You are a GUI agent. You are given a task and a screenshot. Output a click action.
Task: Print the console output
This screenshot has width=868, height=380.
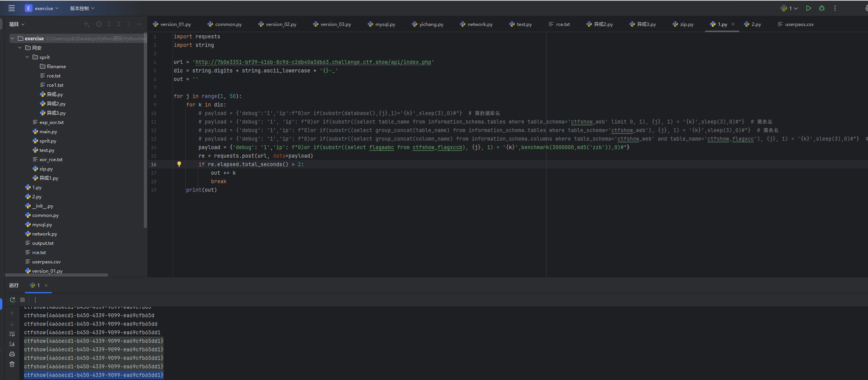(x=12, y=354)
